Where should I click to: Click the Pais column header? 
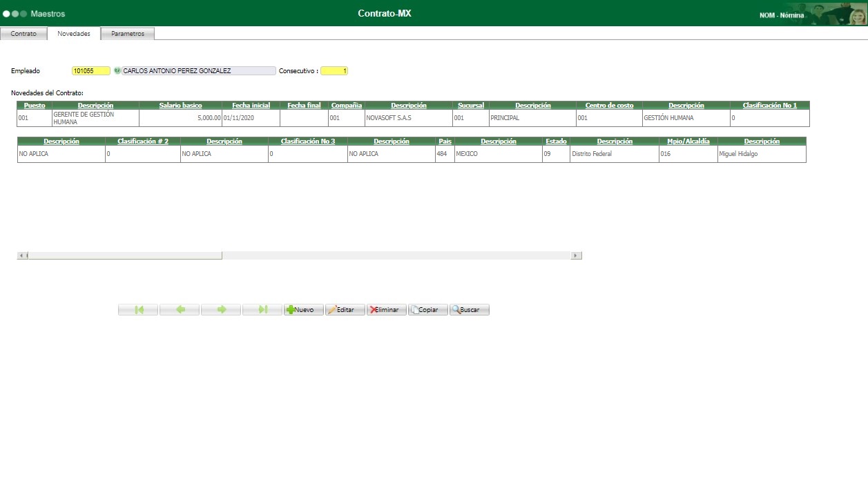tap(445, 142)
